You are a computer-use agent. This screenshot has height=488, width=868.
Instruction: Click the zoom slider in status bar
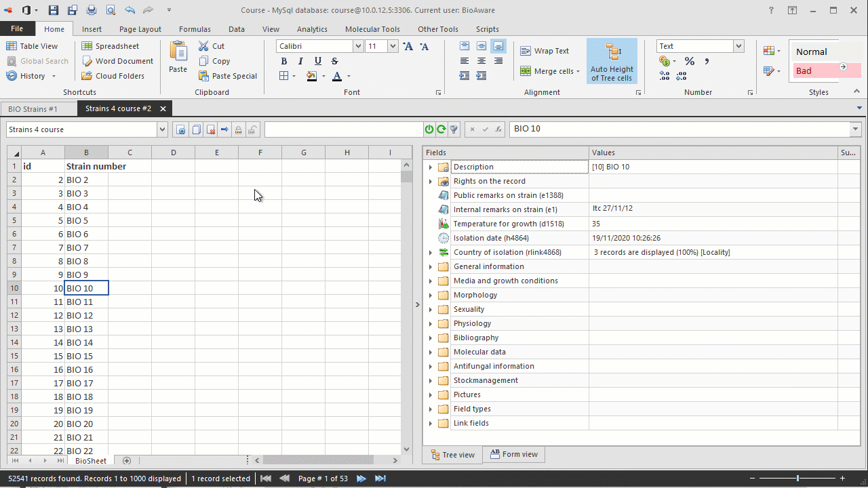pyautogui.click(x=797, y=479)
